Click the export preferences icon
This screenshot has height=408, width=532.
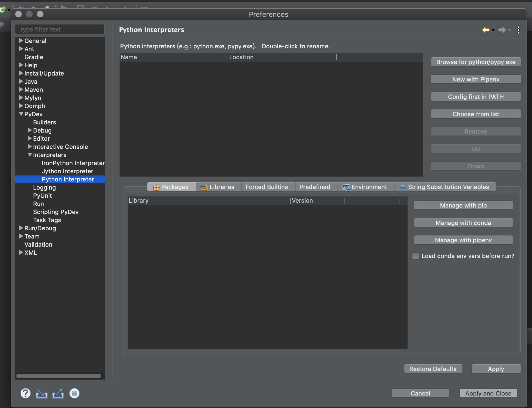[x=58, y=393]
